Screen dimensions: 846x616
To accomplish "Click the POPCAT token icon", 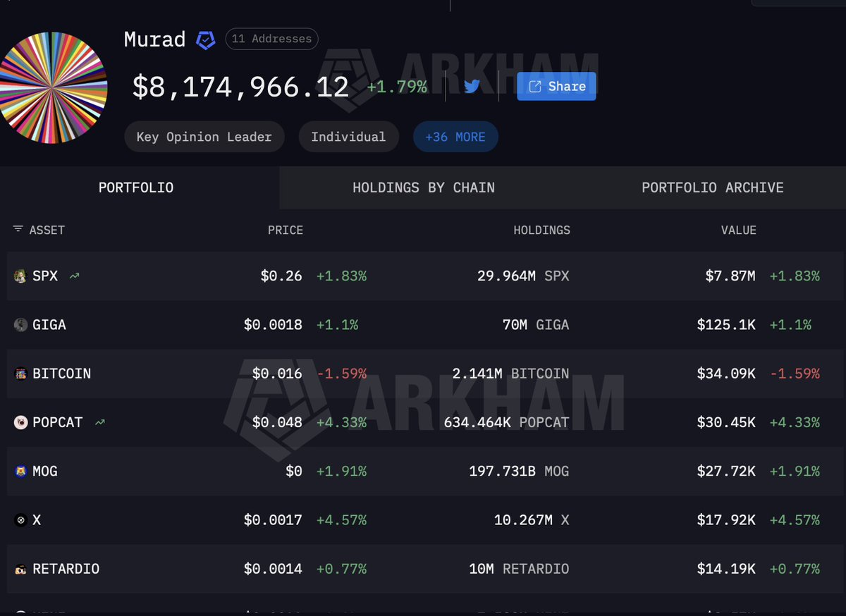I will pyautogui.click(x=20, y=422).
